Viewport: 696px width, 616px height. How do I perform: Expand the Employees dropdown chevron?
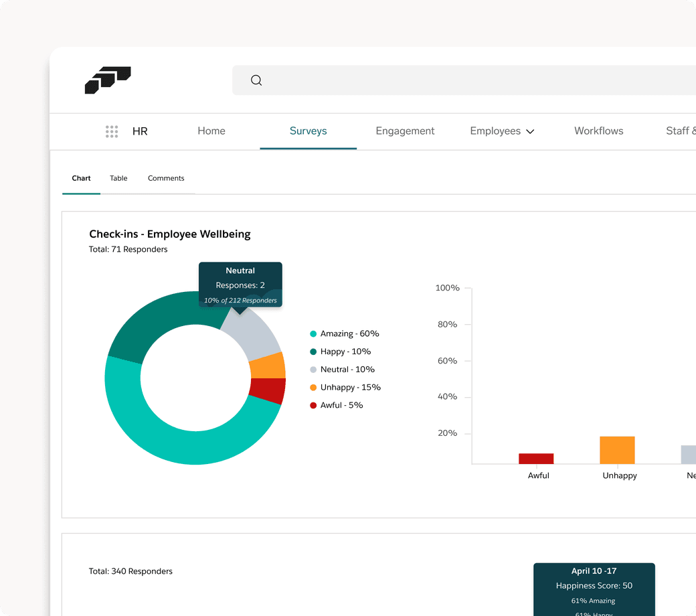coord(530,132)
